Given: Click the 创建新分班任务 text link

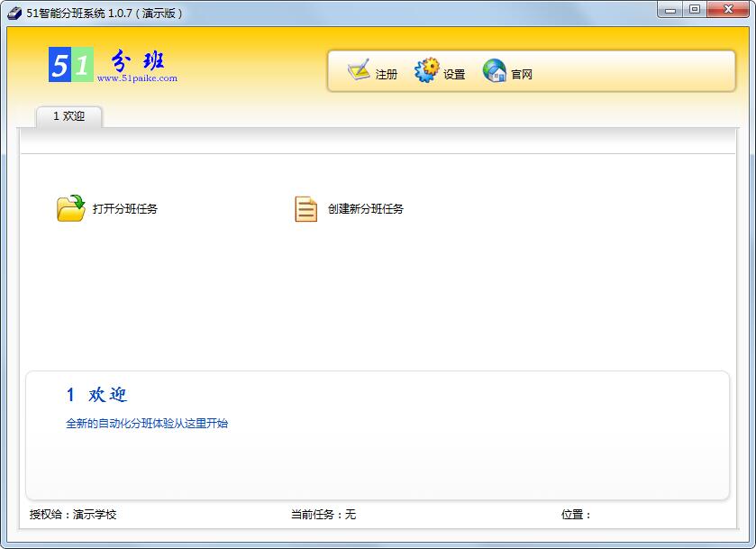Looking at the screenshot, I should click(366, 209).
